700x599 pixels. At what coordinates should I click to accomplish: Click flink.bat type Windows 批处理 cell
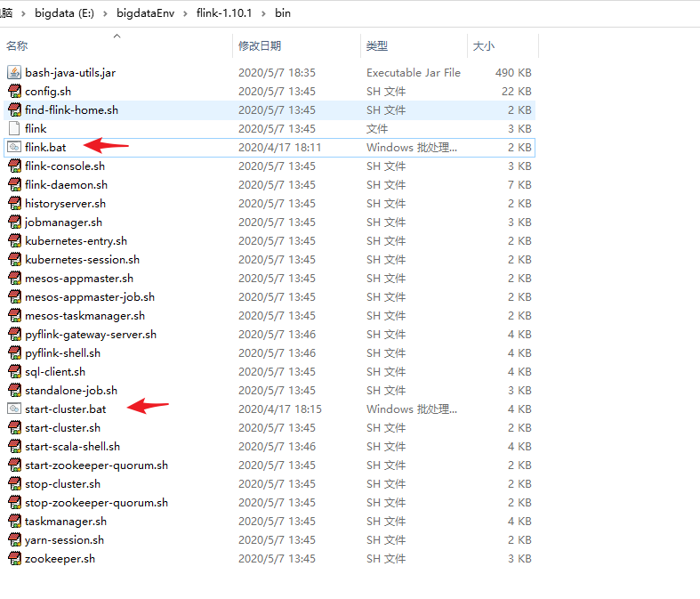click(x=412, y=148)
